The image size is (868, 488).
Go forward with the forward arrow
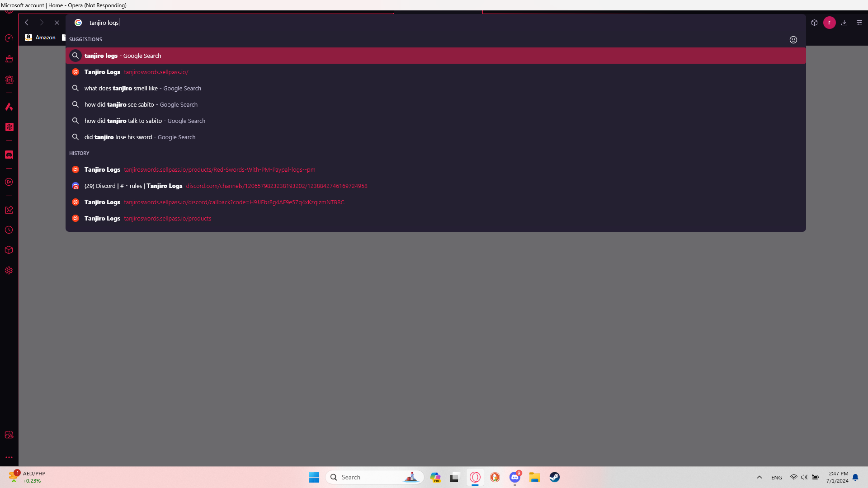[x=42, y=23]
